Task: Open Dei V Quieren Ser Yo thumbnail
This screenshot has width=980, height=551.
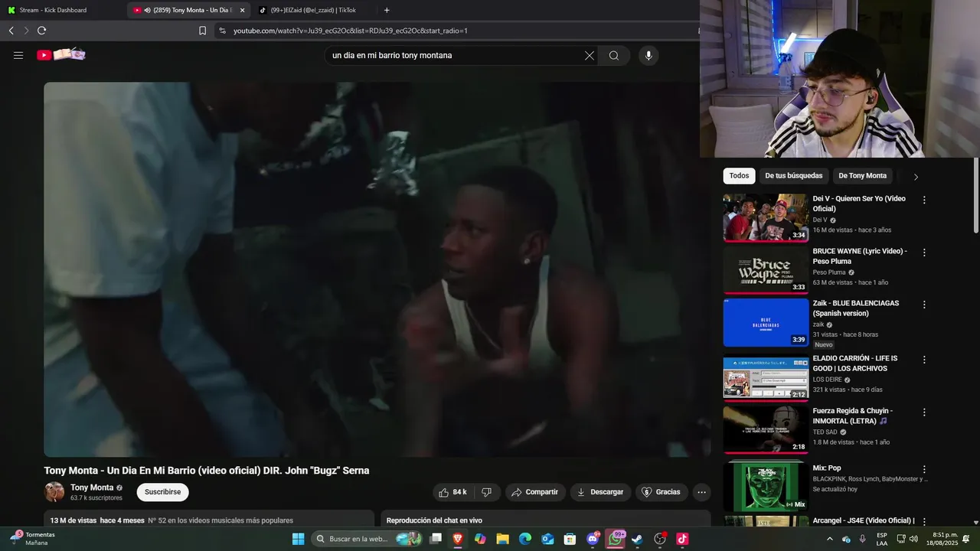Action: [766, 217]
